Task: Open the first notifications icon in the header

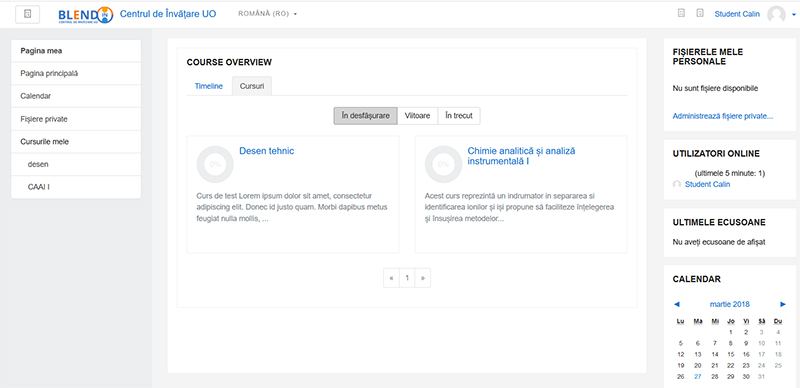Action: tap(681, 13)
